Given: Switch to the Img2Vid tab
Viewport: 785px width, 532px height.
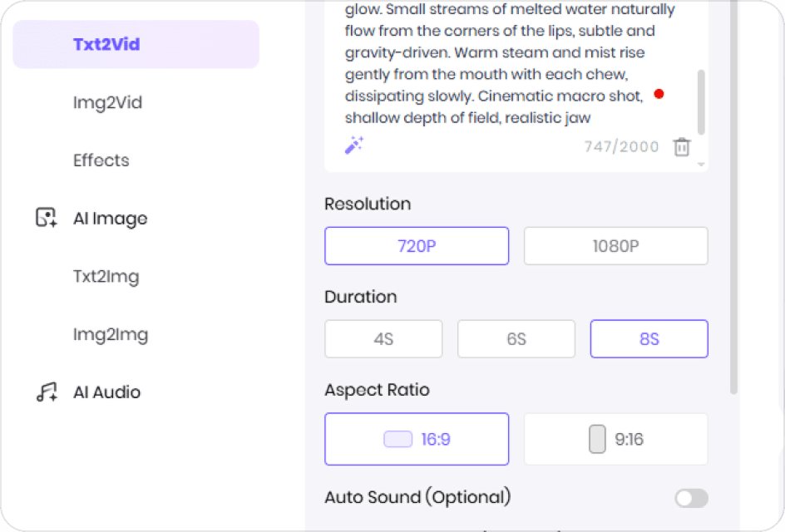Looking at the screenshot, I should [x=107, y=102].
